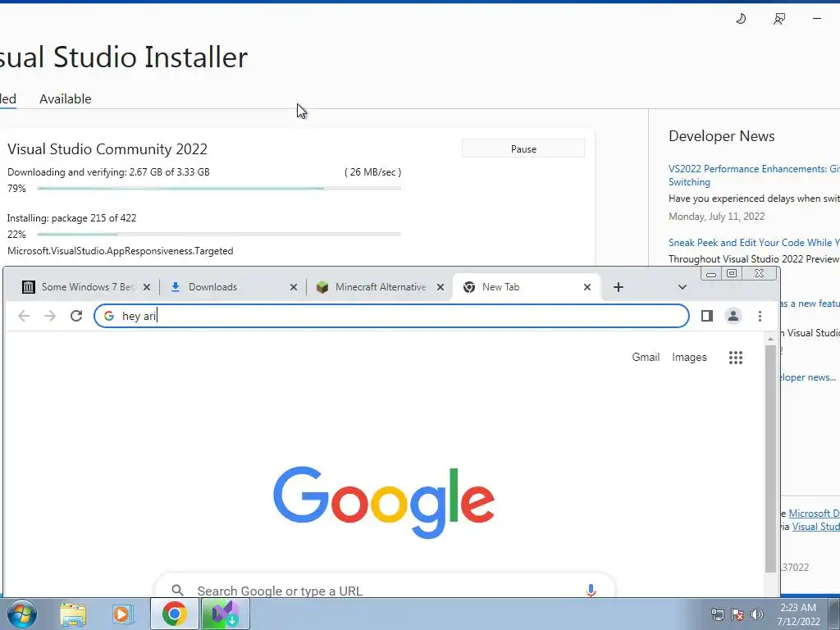
Task: Open the Microsoft link in Installer footer
Action: click(814, 514)
